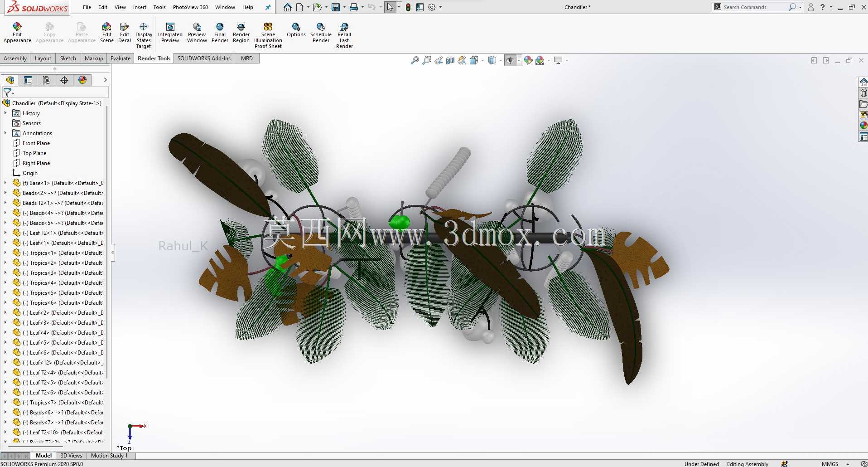This screenshot has height=467, width=868.
Task: Expand more FeatureManager tabs chevron
Action: [x=105, y=80]
